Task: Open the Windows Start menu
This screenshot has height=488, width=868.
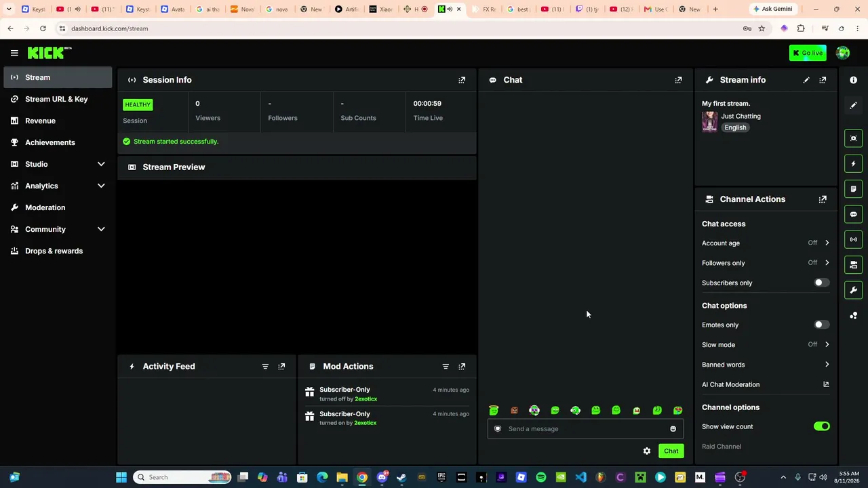Action: coord(121,477)
